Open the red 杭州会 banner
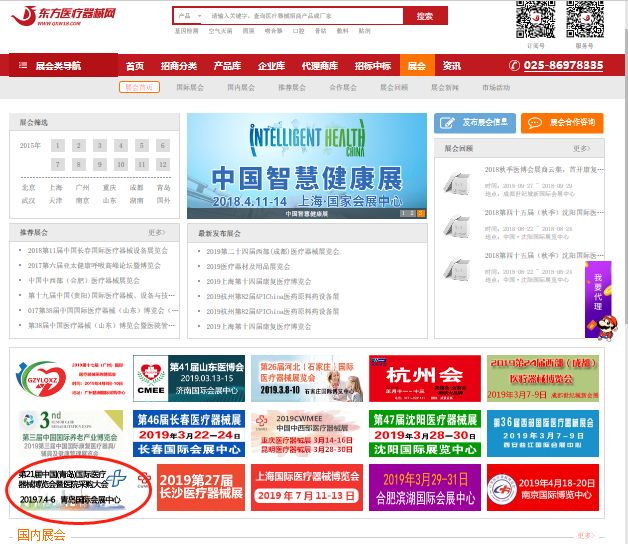 (x=425, y=379)
